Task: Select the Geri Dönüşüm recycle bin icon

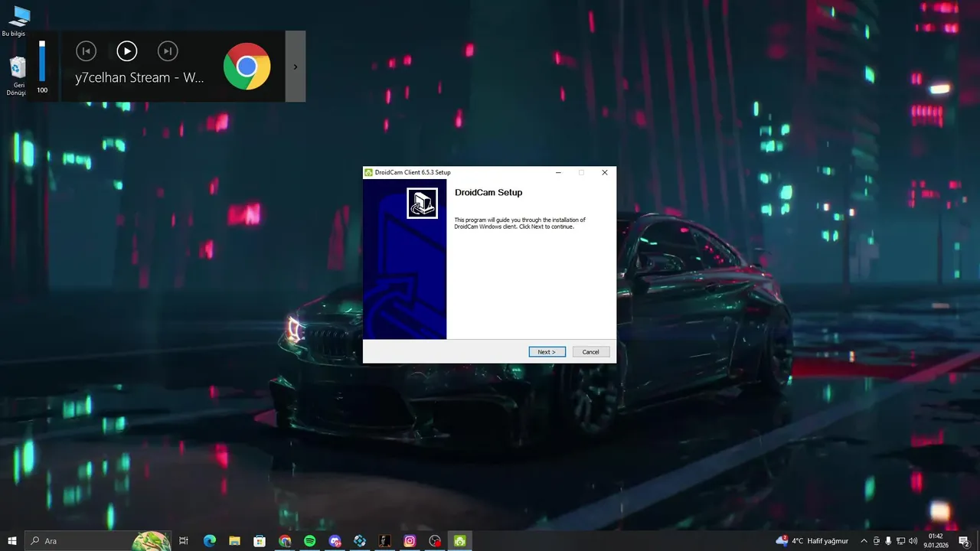Action: click(x=15, y=77)
